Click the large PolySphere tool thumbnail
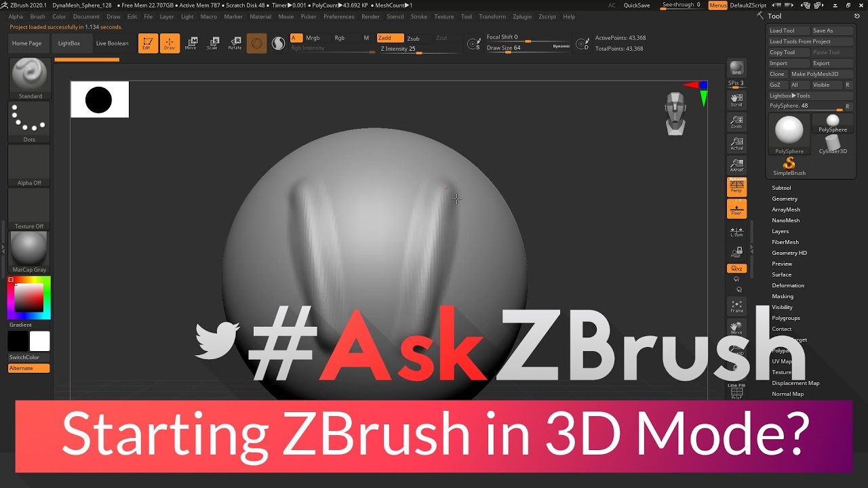868x488 pixels. (789, 134)
